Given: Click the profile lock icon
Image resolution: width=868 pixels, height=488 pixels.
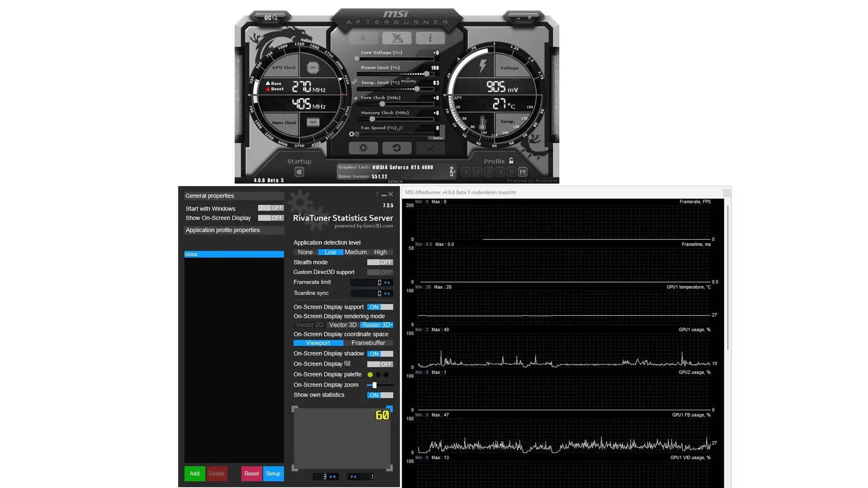Looking at the screenshot, I should (511, 161).
